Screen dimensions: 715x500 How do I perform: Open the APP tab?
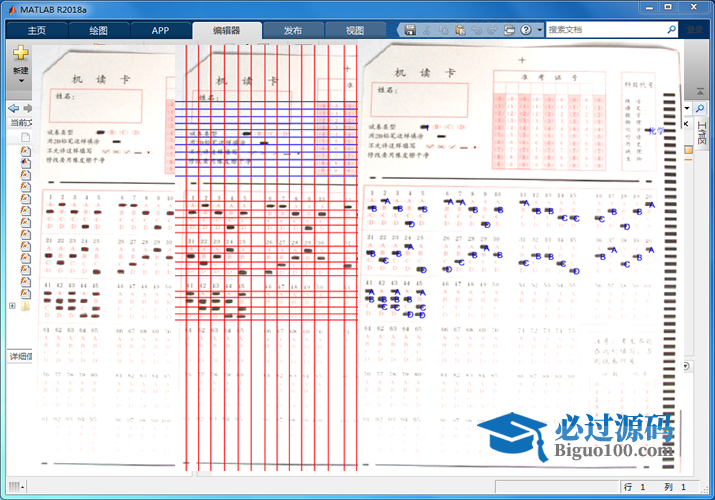pos(160,31)
